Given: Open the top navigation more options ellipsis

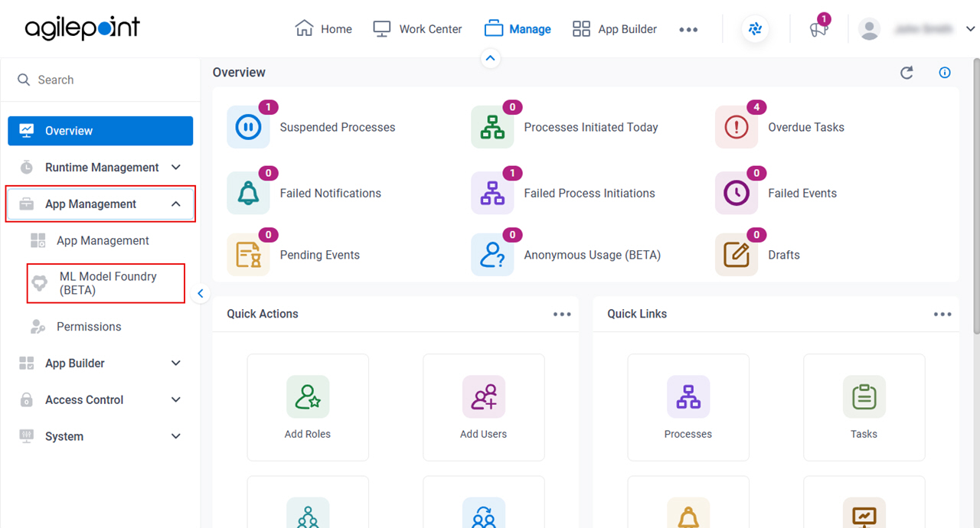Looking at the screenshot, I should click(x=688, y=29).
